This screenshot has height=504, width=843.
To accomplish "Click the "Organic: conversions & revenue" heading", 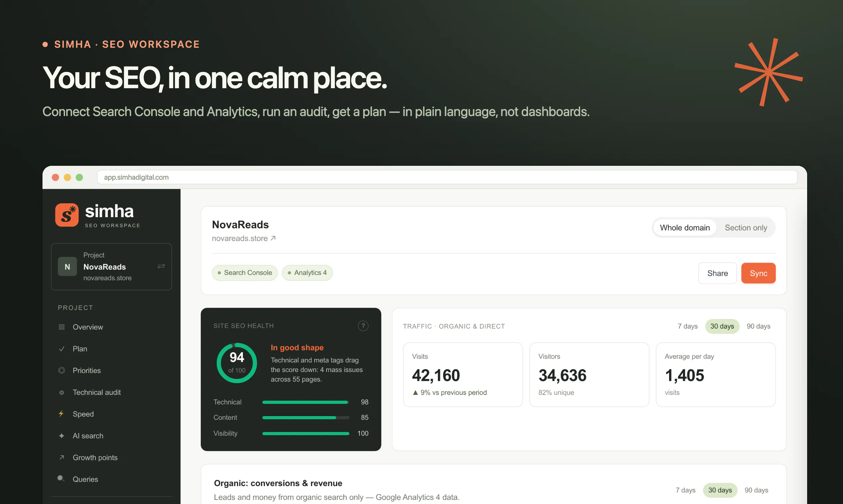I will [x=278, y=483].
